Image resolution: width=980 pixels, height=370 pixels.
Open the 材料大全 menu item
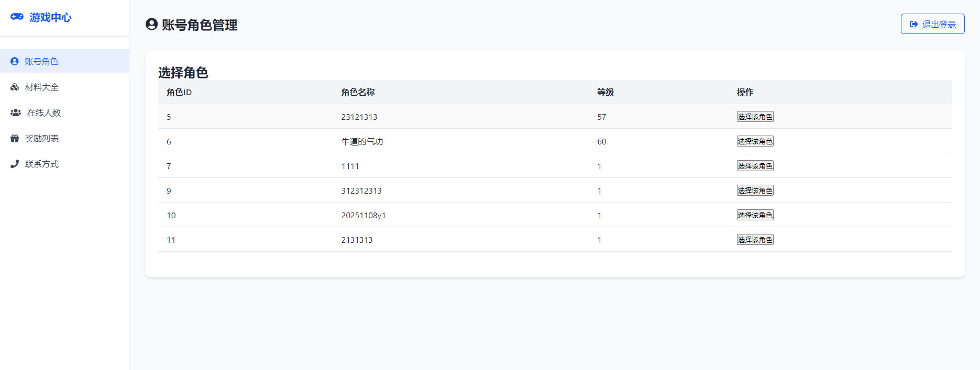pyautogui.click(x=42, y=87)
